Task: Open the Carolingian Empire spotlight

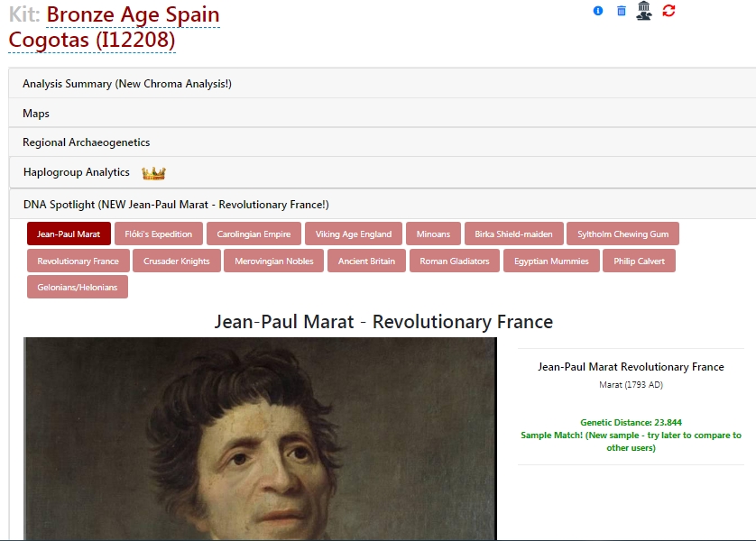Action: [254, 234]
